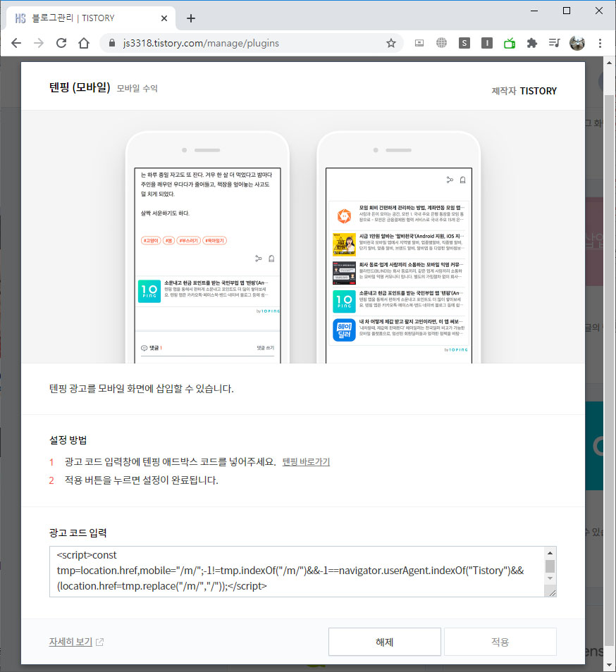Click the page scrollbar down arrow

click(x=609, y=666)
